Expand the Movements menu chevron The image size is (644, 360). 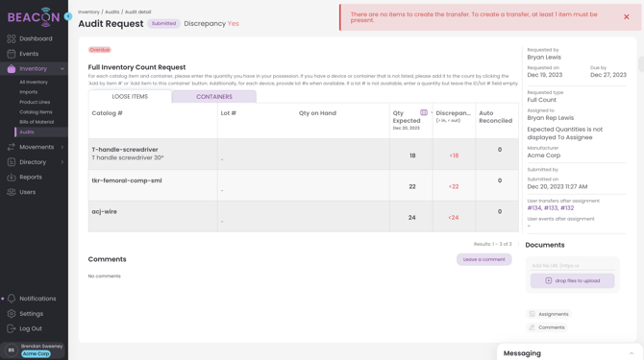click(62, 147)
